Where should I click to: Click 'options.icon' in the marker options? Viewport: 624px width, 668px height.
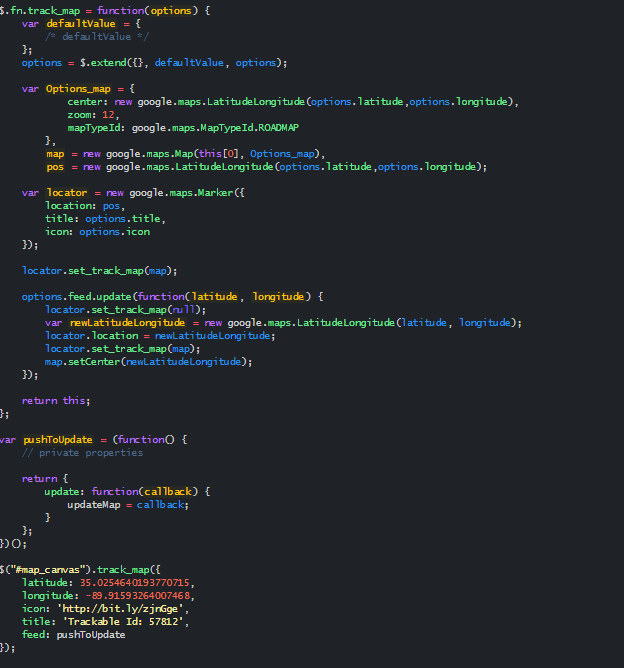(115, 232)
